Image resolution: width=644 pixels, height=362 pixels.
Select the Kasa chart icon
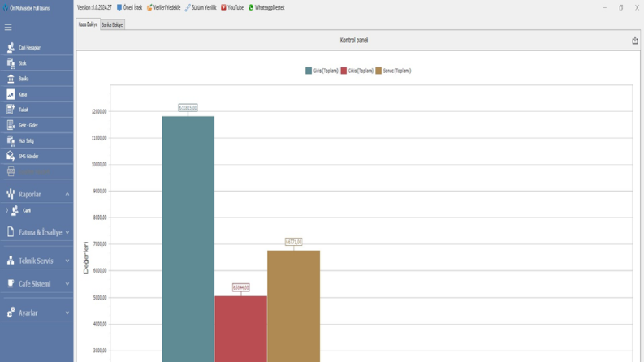(11, 94)
